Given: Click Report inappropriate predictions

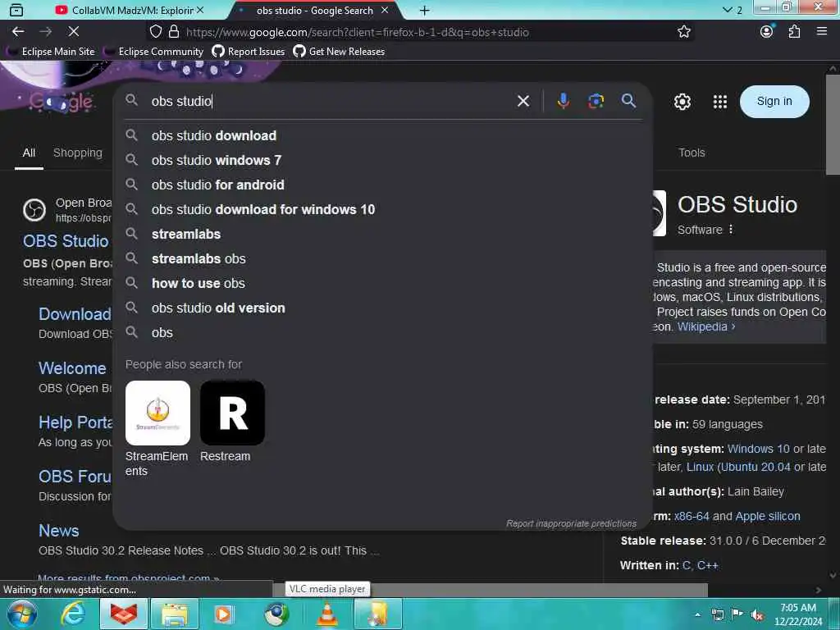Looking at the screenshot, I should pyautogui.click(x=571, y=523).
